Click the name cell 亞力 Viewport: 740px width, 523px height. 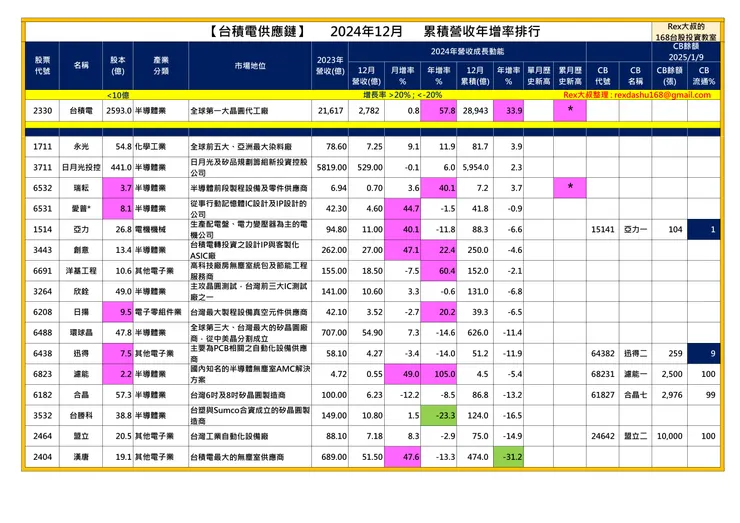click(x=81, y=229)
